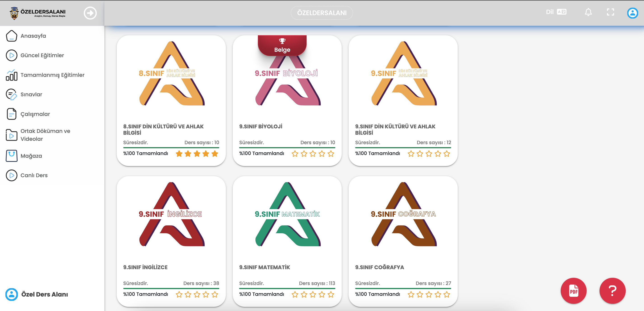Click the red PDF floating button
Viewport: 644px width, 311px height.
(573, 291)
